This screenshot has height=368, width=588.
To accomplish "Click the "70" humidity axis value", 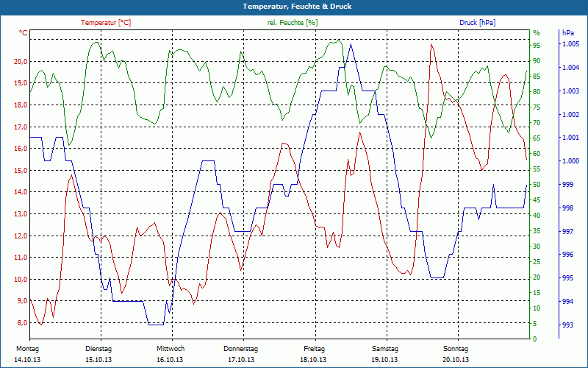I will coord(537,122).
